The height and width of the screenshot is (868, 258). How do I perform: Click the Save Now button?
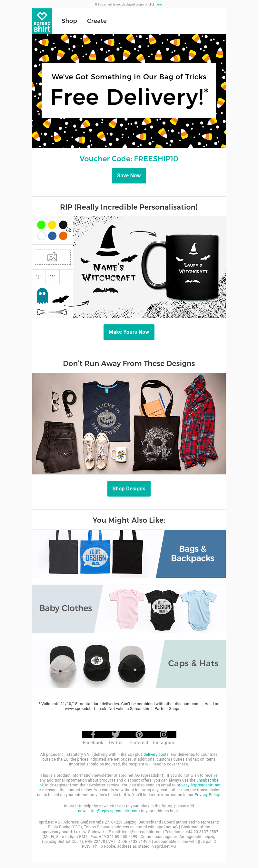[x=129, y=175]
